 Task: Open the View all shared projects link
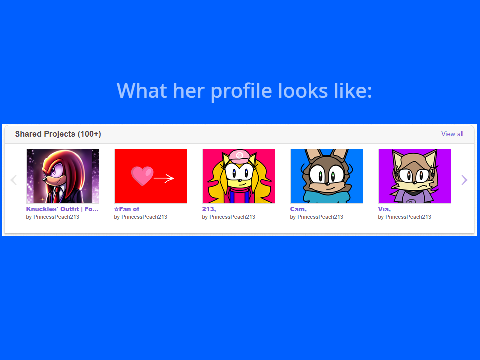click(452, 134)
